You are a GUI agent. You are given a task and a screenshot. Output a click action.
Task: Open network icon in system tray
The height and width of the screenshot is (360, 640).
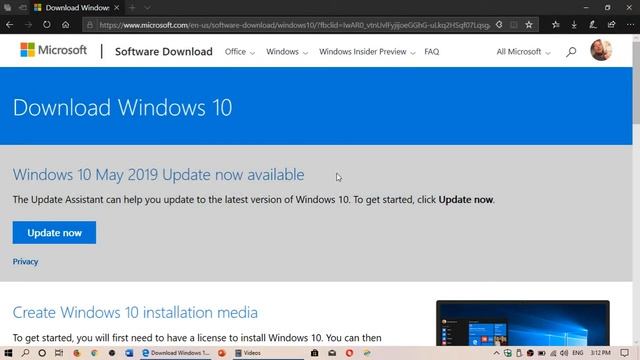[x=553, y=353]
